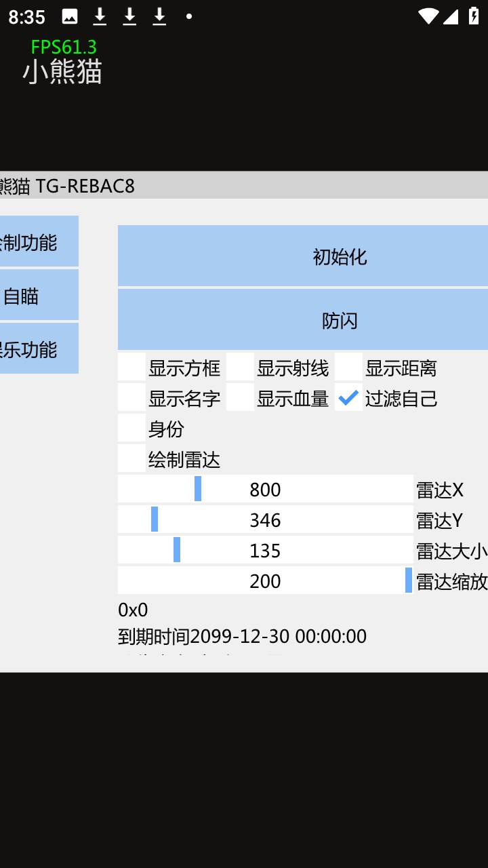Open the 自瞄 tab
This screenshot has height=868, width=488.
(x=38, y=295)
